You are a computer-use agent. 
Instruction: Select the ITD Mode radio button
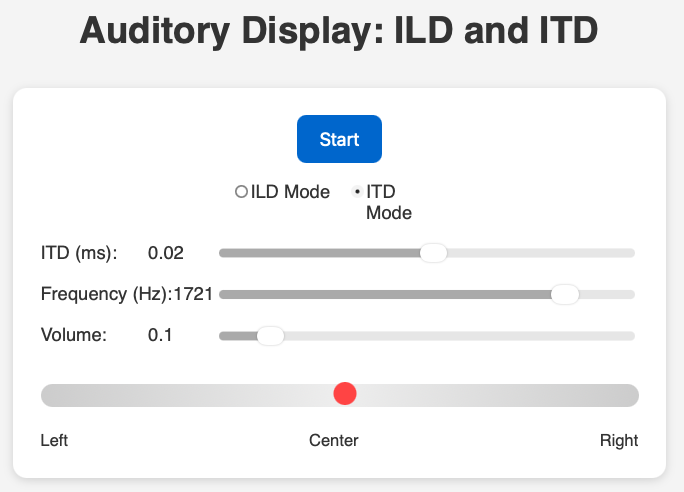(357, 192)
